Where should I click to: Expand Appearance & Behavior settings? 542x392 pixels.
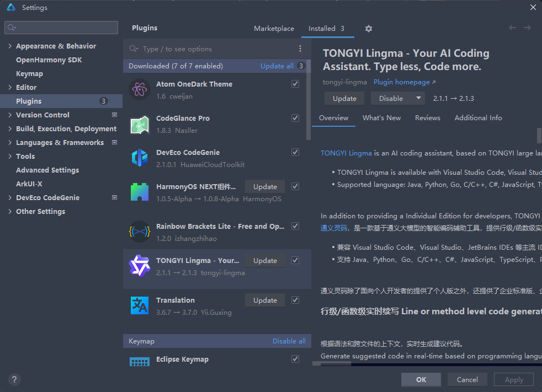pos(10,46)
